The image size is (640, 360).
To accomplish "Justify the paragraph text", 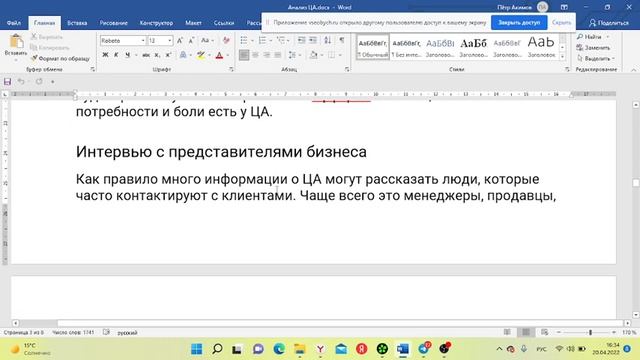I will (x=278, y=55).
